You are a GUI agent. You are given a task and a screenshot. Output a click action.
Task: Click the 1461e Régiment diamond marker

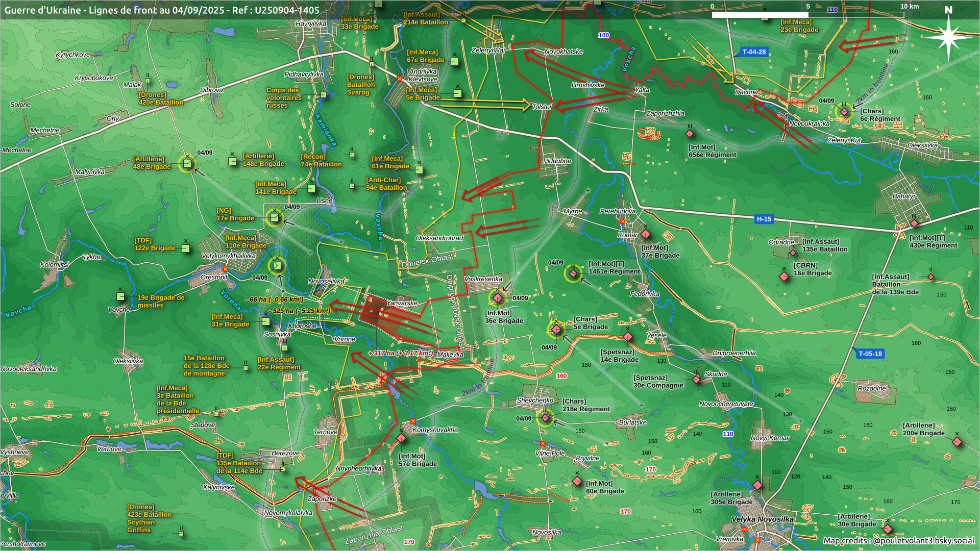(x=573, y=273)
